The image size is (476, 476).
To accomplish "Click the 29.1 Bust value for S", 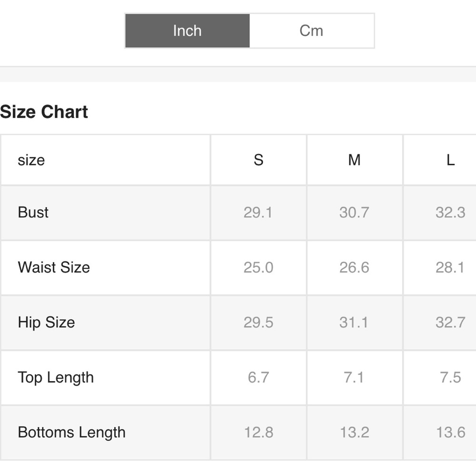I will pos(258,212).
